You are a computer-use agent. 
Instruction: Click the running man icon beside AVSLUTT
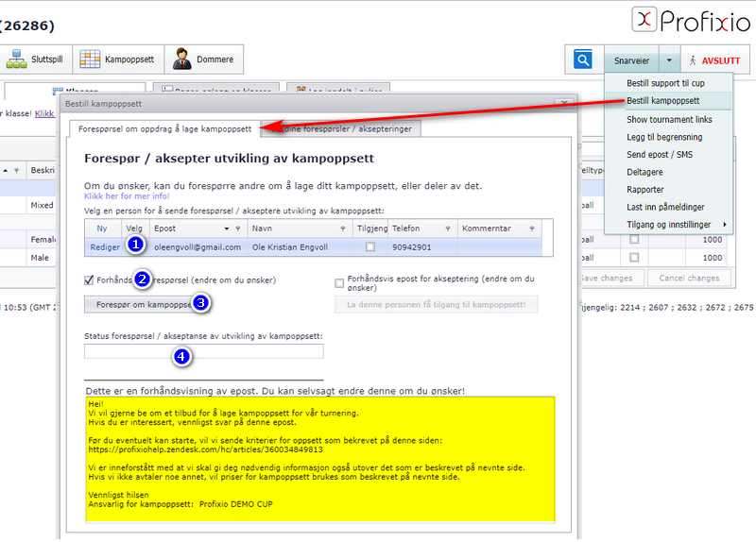693,60
